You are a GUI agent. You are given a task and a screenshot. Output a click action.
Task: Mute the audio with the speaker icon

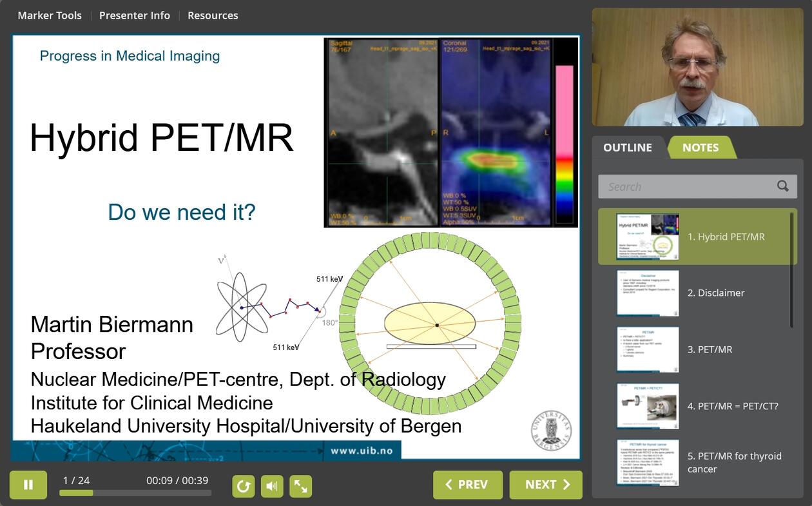click(x=272, y=485)
